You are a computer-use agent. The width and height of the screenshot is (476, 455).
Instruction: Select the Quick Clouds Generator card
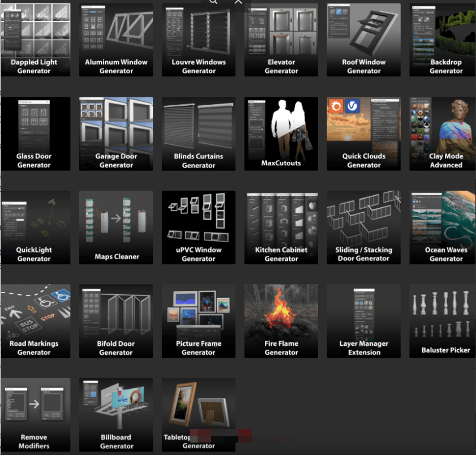pos(364,134)
